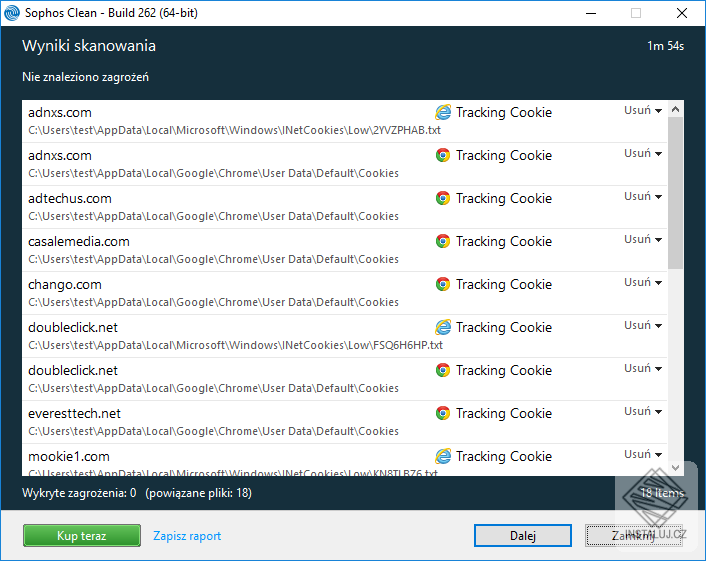Click the Chrome icon beside casalemedia.com
Screen dimensions: 706x561
pos(443,241)
